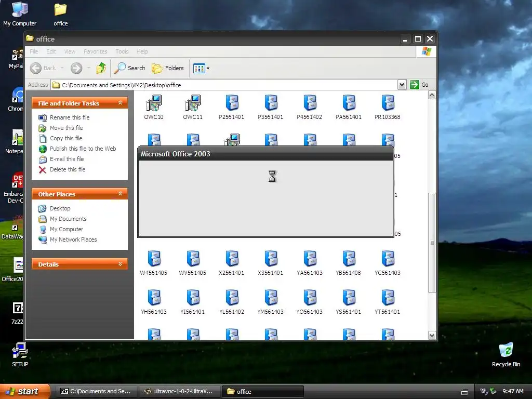Click the Search toolbar button
This screenshot has height=399, width=532.
coord(129,68)
